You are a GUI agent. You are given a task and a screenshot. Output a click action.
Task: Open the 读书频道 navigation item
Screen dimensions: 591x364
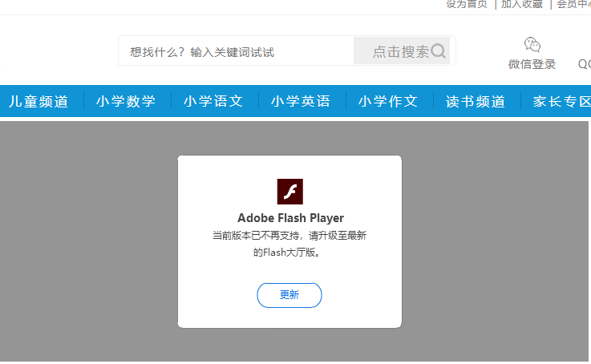476,101
